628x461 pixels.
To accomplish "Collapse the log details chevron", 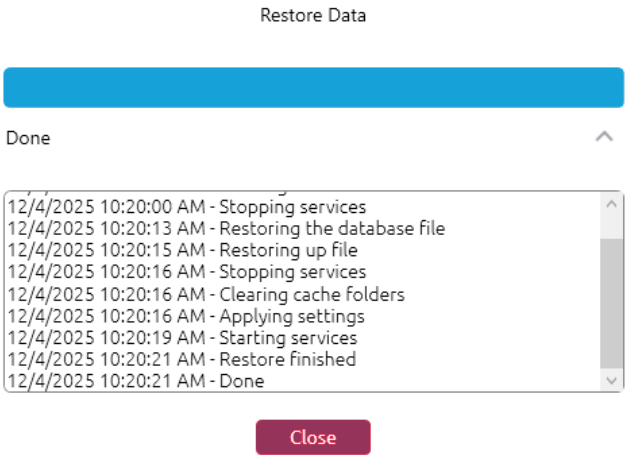I will (603, 137).
